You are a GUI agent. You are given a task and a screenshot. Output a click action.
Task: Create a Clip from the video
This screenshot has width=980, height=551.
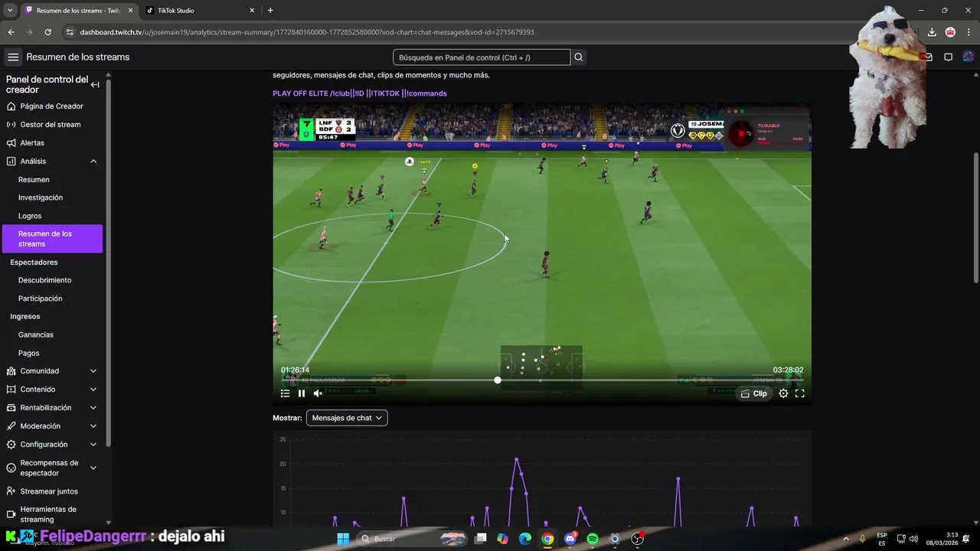click(x=753, y=393)
